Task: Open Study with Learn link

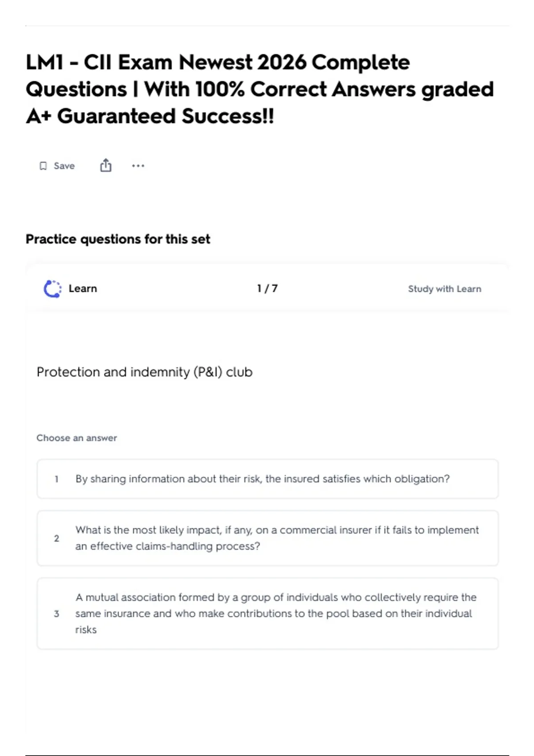Action: 445,289
